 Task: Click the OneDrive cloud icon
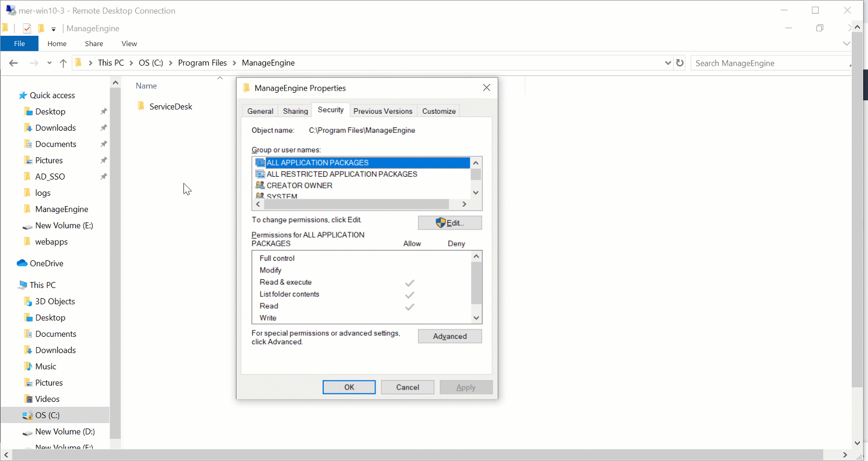point(22,263)
